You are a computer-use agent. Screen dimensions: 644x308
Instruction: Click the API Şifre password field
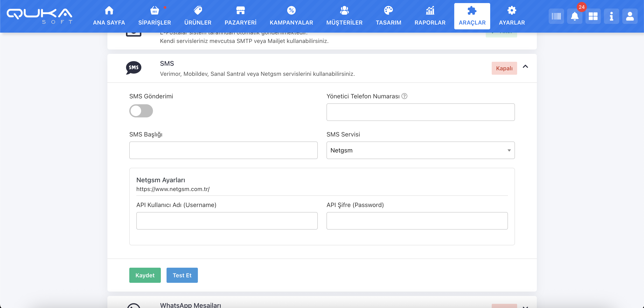(417, 221)
